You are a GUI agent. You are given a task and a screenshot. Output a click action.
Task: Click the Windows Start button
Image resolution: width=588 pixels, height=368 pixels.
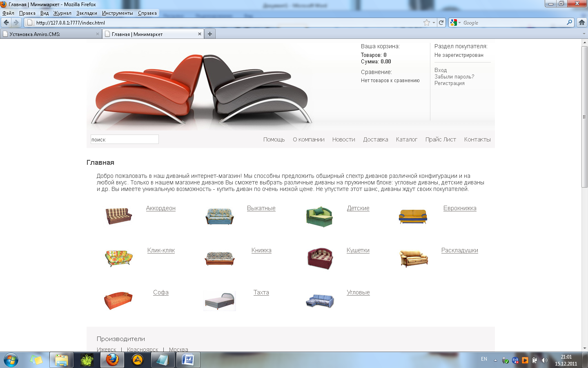11,360
